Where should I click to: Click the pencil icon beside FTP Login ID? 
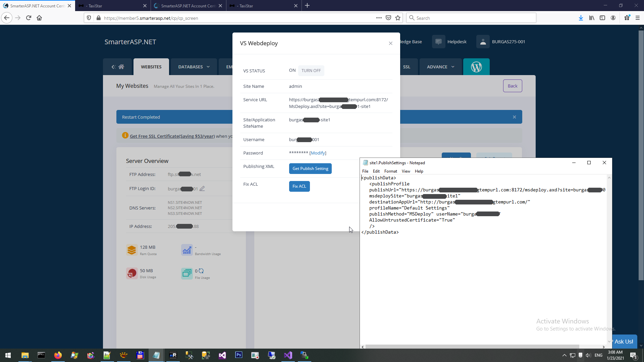tap(202, 189)
